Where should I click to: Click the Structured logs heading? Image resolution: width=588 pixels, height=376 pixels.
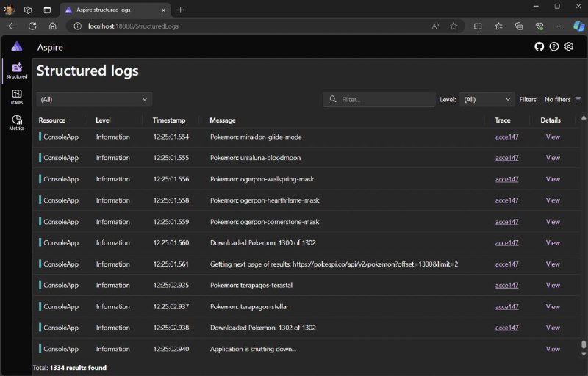coord(87,70)
